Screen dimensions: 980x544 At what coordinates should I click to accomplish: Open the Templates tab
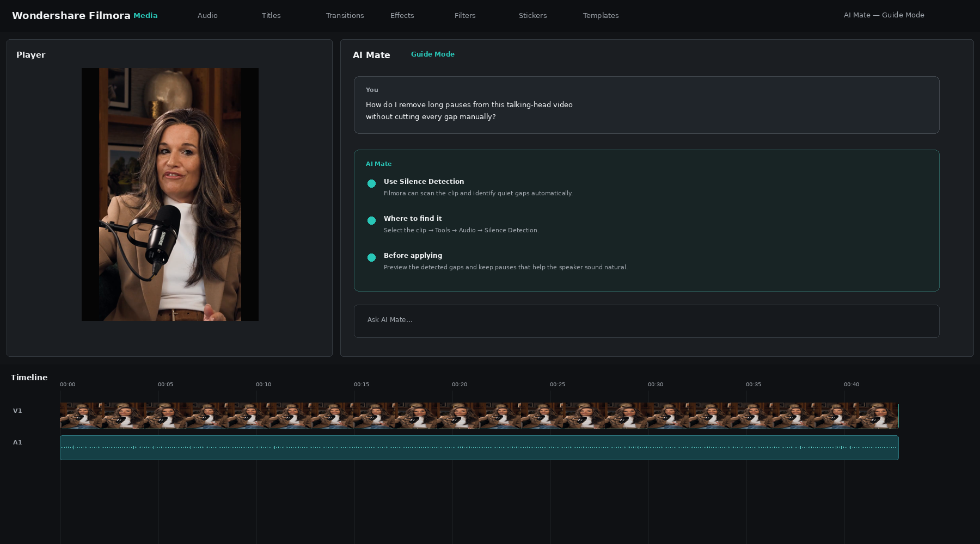coord(601,16)
